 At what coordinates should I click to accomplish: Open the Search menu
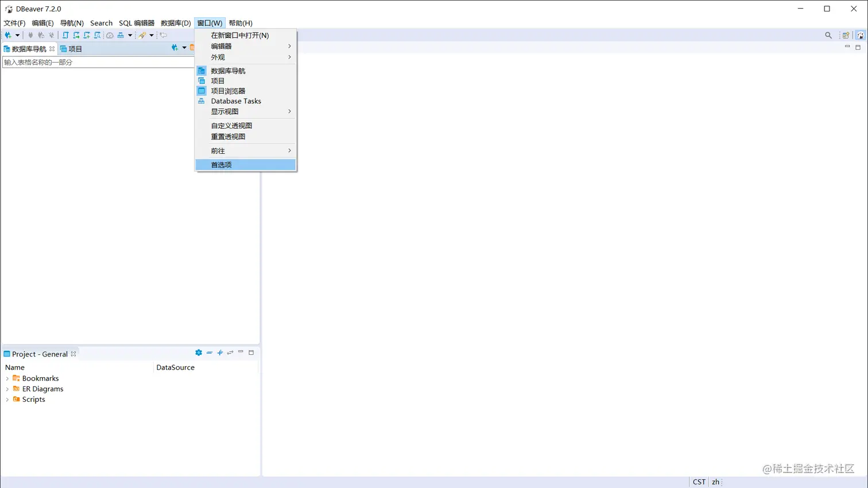(101, 23)
